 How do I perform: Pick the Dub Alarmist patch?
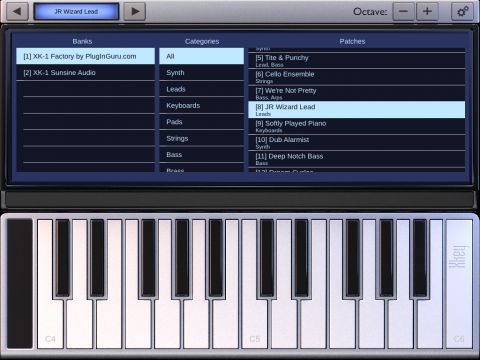pyautogui.click(x=357, y=143)
